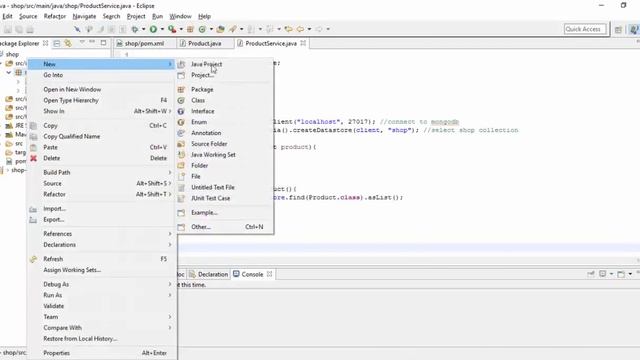Click the purple Interface icon in submenu

[181, 111]
